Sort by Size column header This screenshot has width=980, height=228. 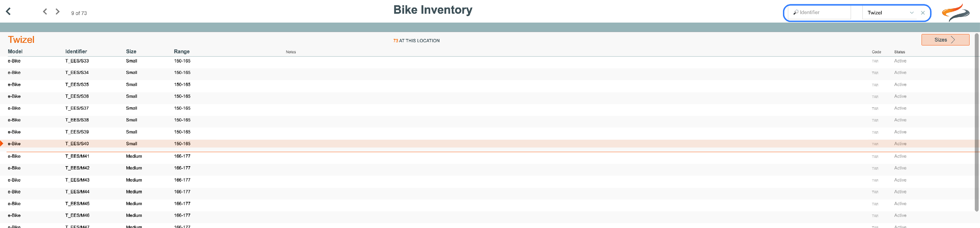point(131,51)
